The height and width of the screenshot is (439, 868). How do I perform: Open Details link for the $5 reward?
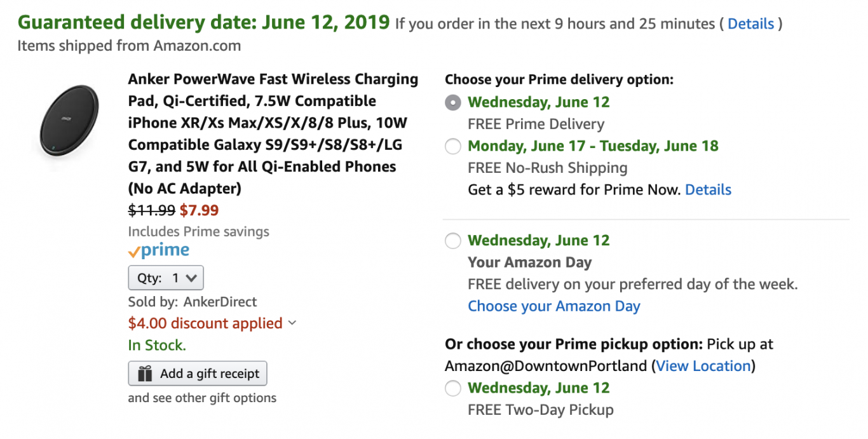(x=708, y=190)
